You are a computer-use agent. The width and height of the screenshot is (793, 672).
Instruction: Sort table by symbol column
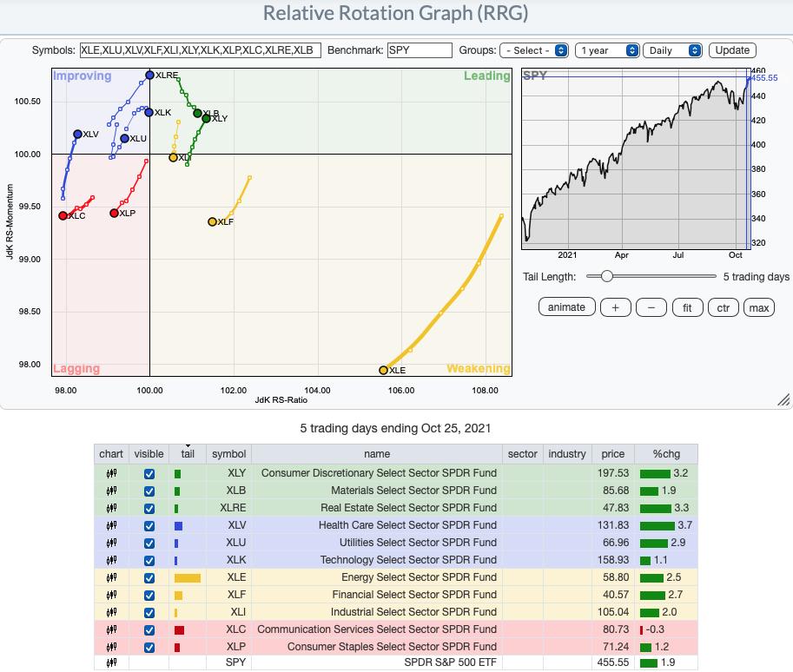[229, 454]
